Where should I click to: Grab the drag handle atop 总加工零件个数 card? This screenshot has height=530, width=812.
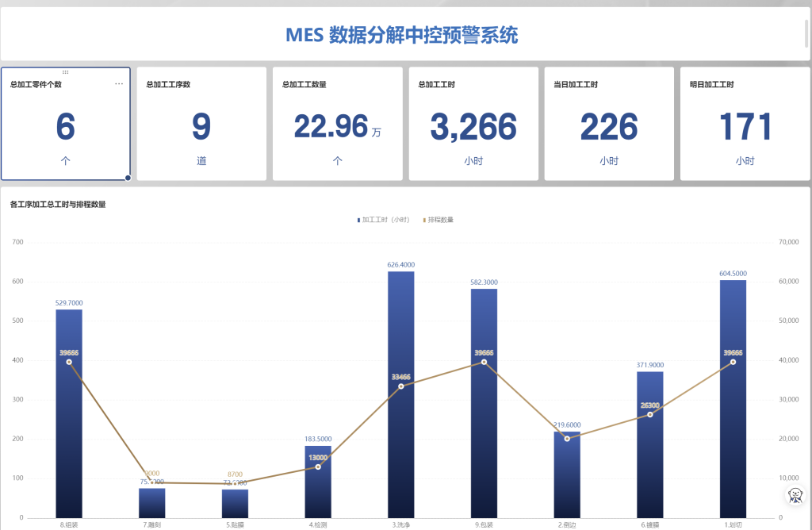coord(65,72)
